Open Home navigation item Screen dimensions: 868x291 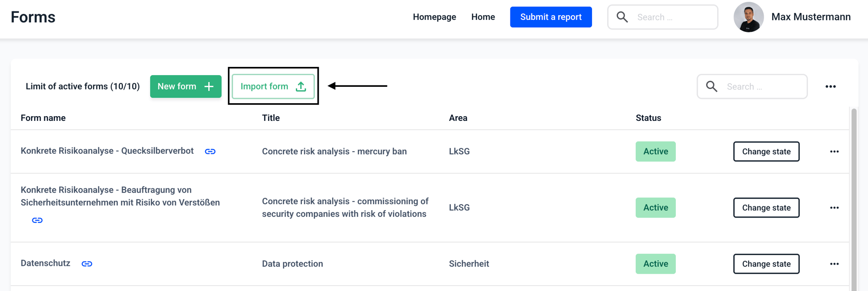click(x=483, y=17)
